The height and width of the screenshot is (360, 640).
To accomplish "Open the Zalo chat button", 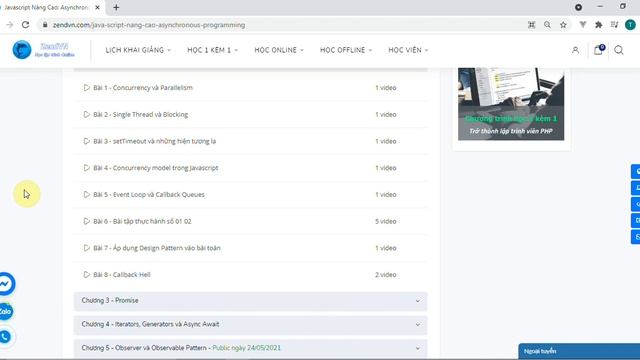I will pos(5,311).
